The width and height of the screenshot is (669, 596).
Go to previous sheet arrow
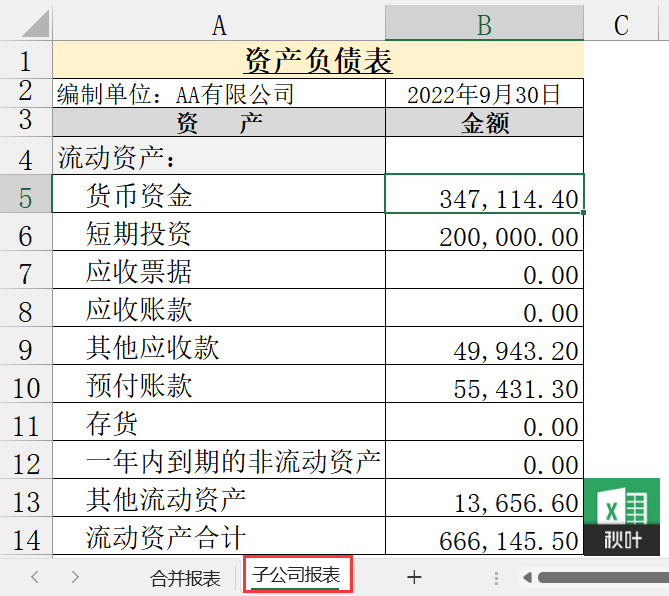pyautogui.click(x=35, y=577)
